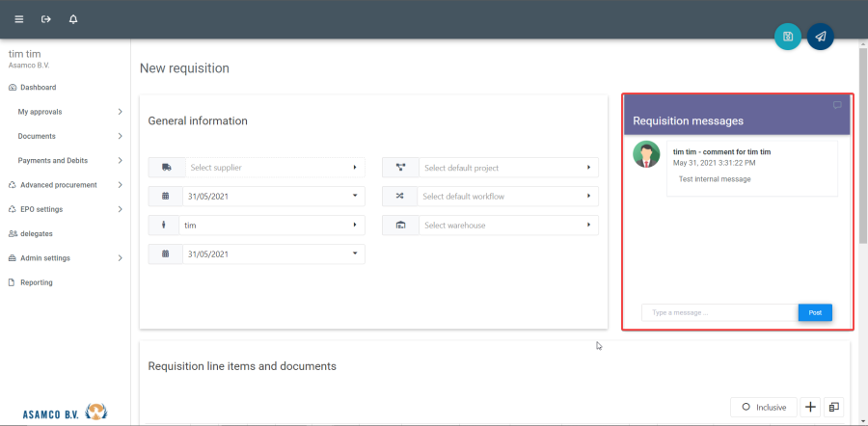This screenshot has width=868, height=426.
Task: Click the chat bubble icon in messages header
Action: point(837,105)
